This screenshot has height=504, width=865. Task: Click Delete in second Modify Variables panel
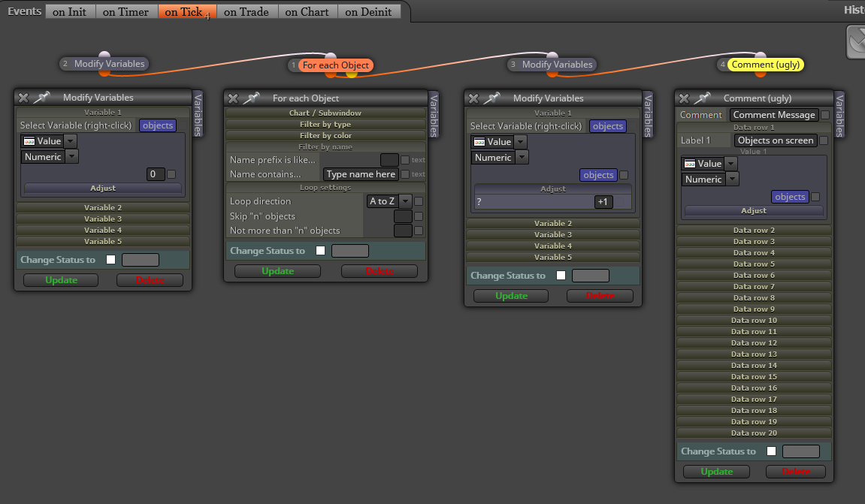(x=600, y=296)
